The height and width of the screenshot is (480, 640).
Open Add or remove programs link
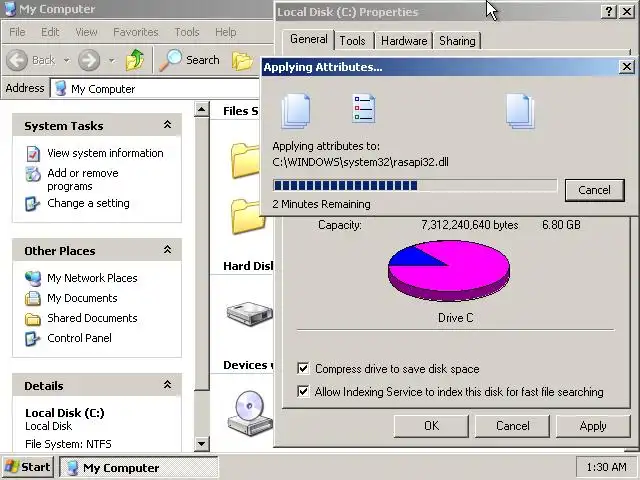click(83, 180)
